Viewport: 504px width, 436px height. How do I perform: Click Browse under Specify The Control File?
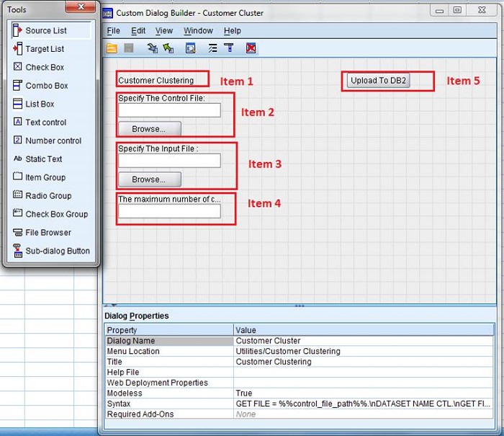coord(150,129)
